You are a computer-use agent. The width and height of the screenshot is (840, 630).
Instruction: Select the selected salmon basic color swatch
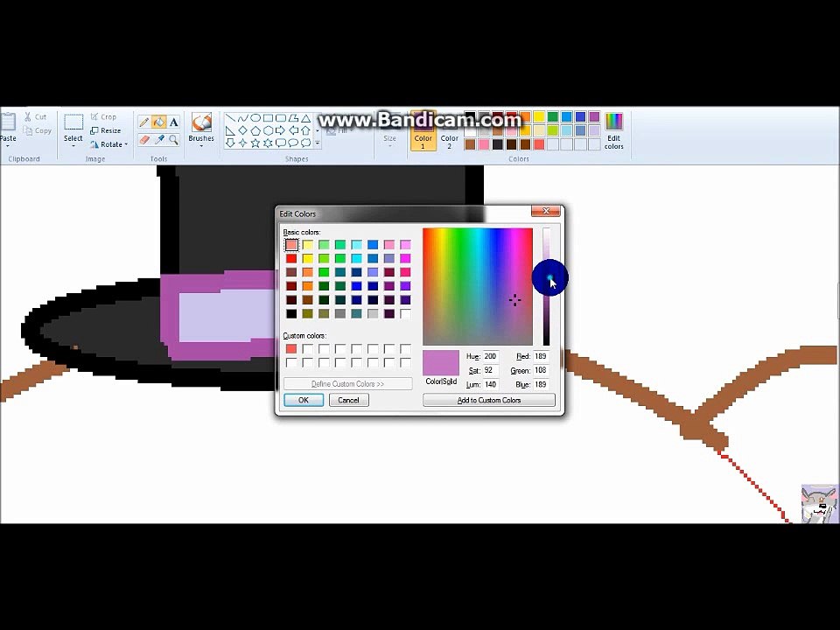(290, 245)
